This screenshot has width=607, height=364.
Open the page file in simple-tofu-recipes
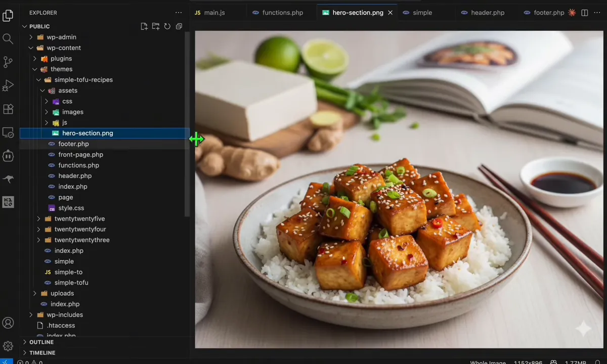point(105,197)
